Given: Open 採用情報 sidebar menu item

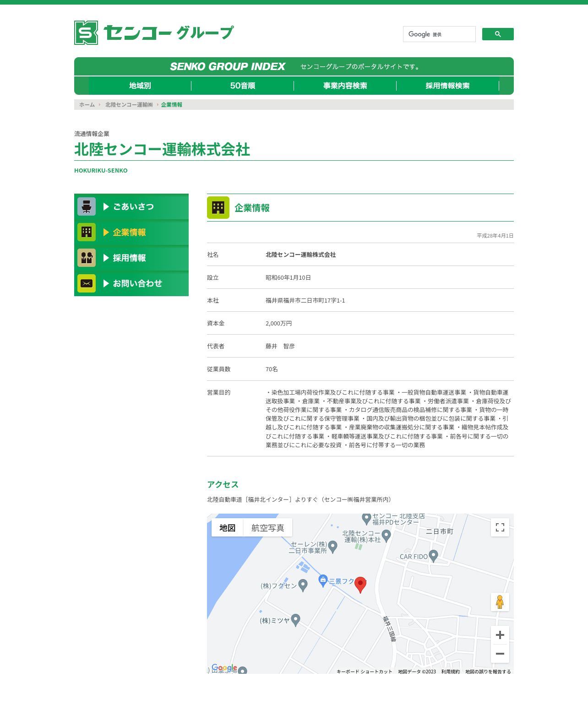Looking at the screenshot, I should pyautogui.click(x=131, y=258).
